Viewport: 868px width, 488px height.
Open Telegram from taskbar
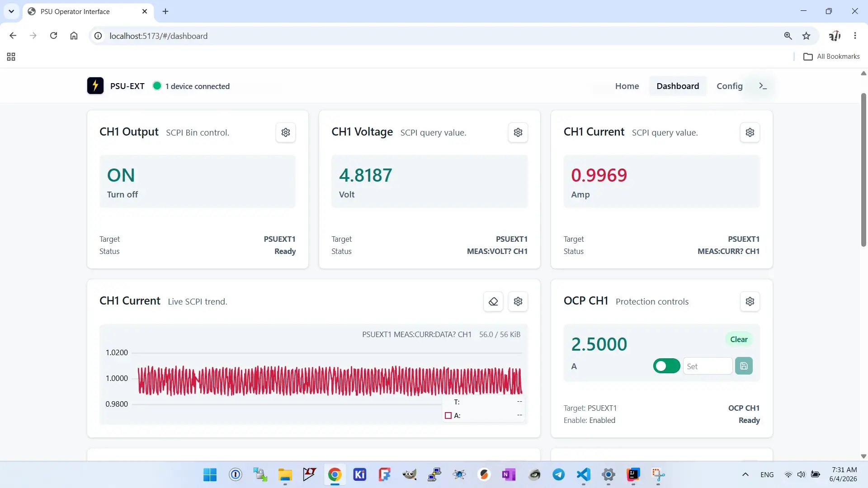coord(559,474)
